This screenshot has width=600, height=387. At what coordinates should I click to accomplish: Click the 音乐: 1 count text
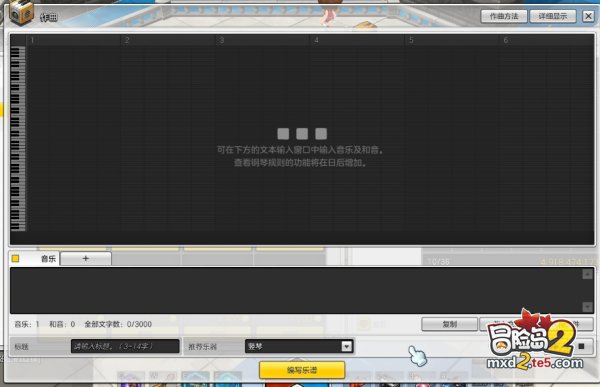pos(27,324)
